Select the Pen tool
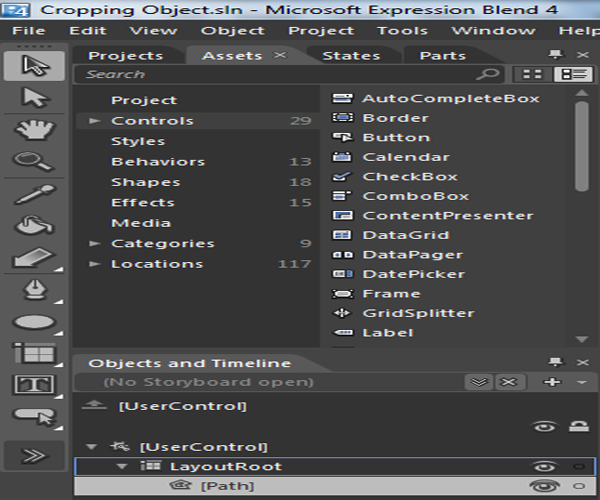 34,290
